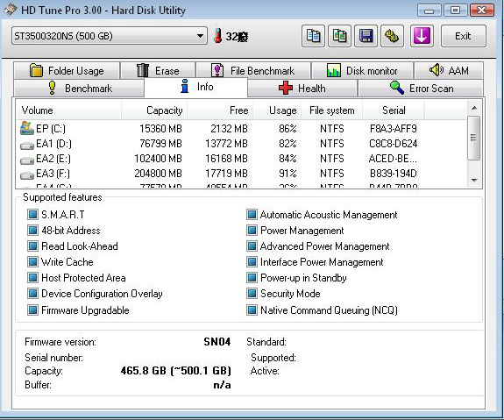The image size is (504, 420).
Task: Click the HD Tune Pro title bar icon
Action: [11, 10]
